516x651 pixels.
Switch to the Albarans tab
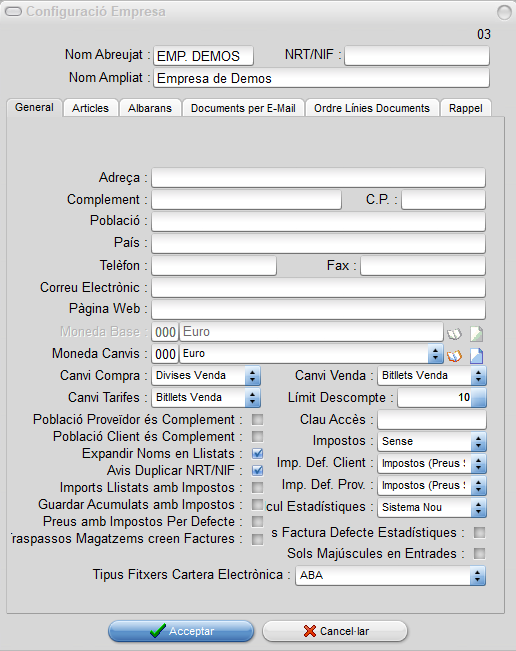150,108
